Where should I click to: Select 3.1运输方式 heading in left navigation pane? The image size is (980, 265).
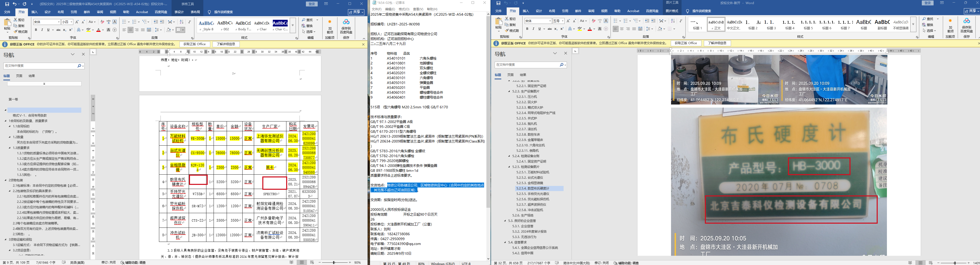(46, 245)
